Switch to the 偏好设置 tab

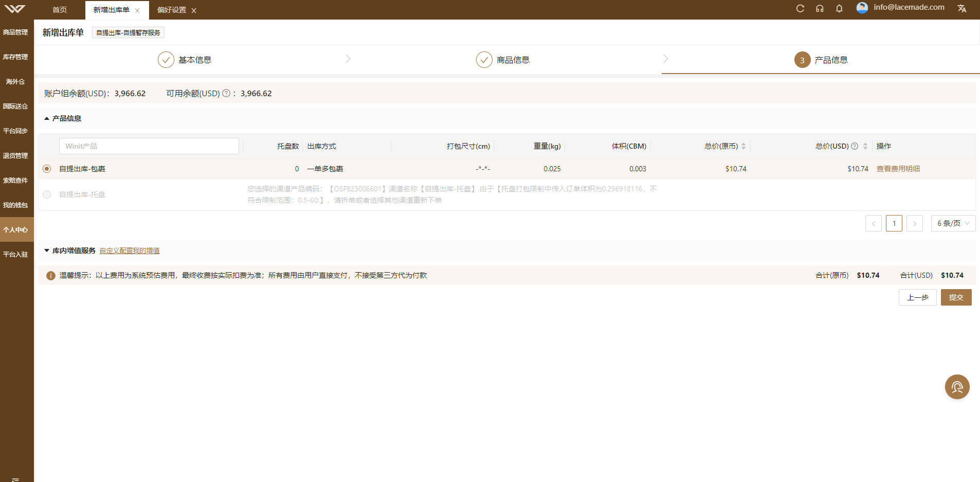point(172,10)
